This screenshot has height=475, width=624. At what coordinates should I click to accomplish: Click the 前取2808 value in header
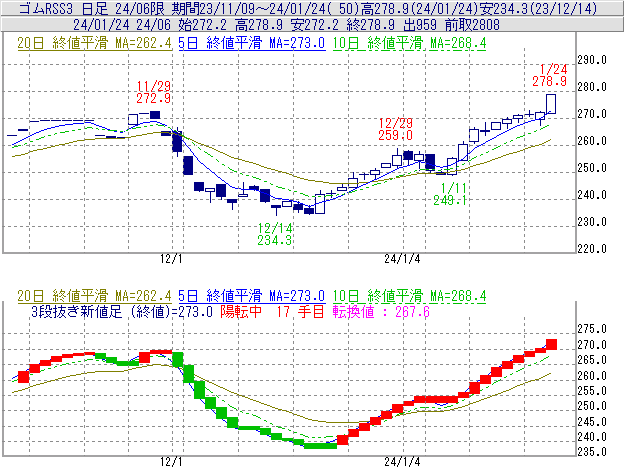(472, 25)
